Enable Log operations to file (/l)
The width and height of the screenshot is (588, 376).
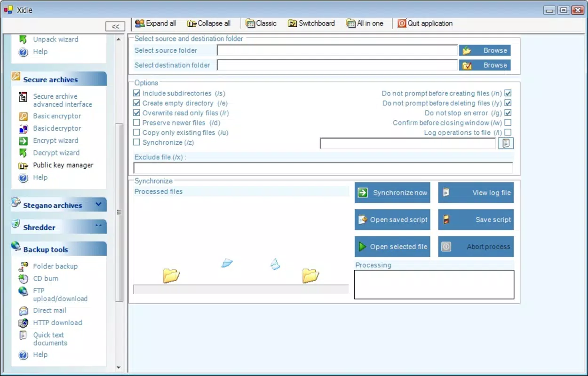[x=508, y=133]
